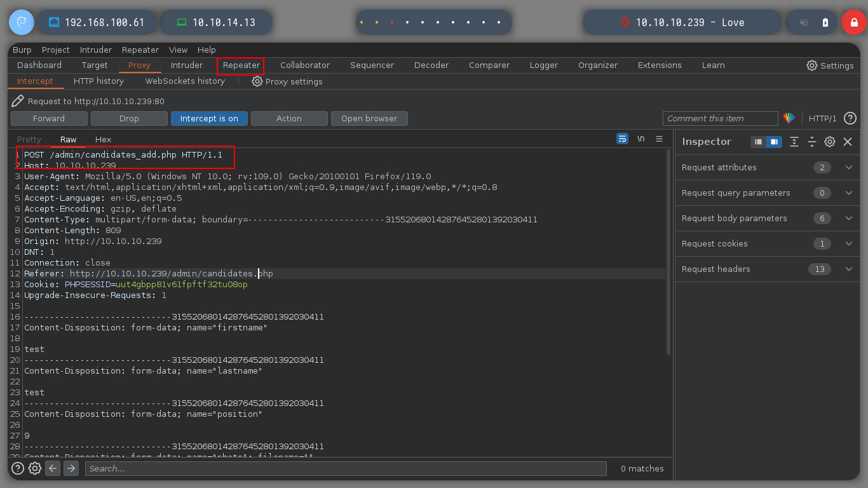This screenshot has width=868, height=488.
Task: Click the next match right arrow
Action: [x=71, y=468]
